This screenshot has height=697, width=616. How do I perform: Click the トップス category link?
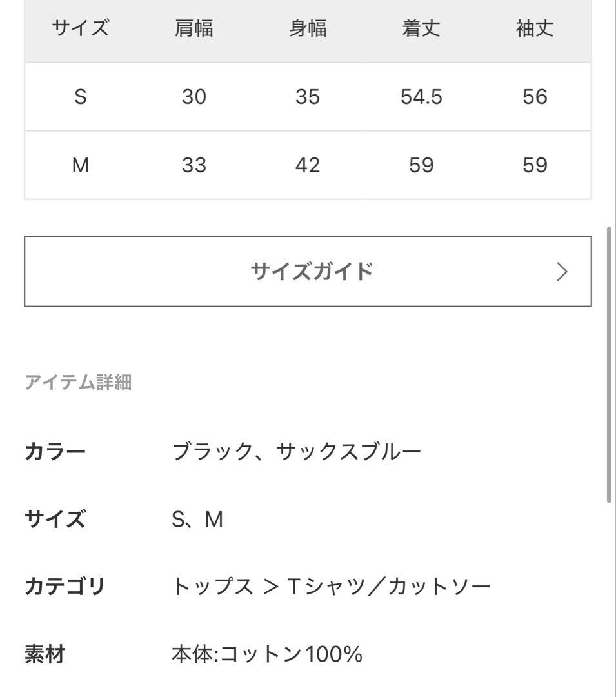(212, 587)
